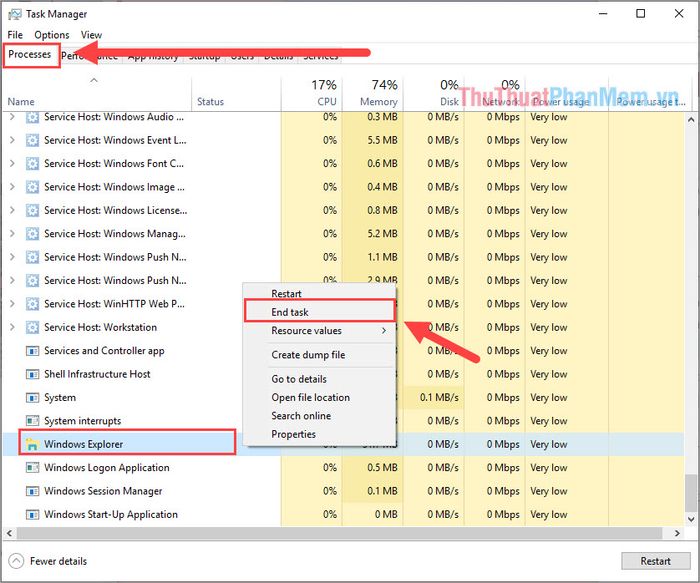Click the Windows Session Manager icon
This screenshot has width=700, height=583.
pos(32,491)
